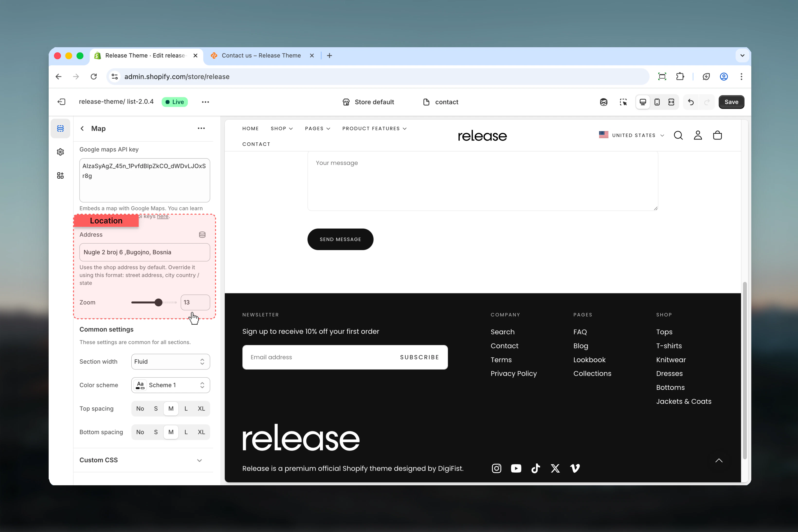
Task: Click the Address input field
Action: click(145, 252)
